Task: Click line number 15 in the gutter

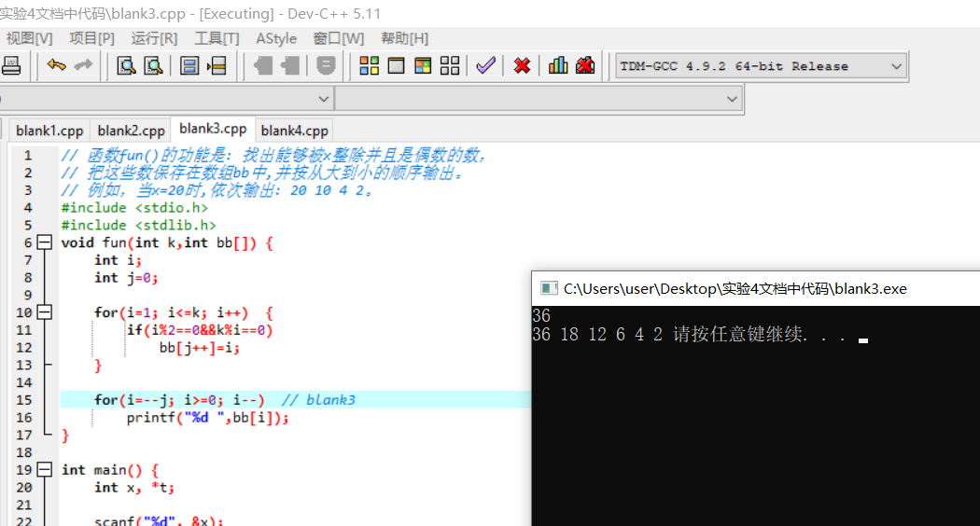Action: [23, 400]
